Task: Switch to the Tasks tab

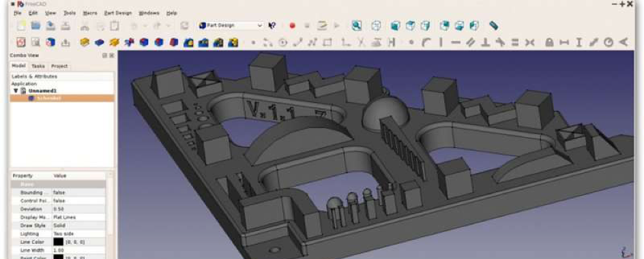Action: [38, 66]
